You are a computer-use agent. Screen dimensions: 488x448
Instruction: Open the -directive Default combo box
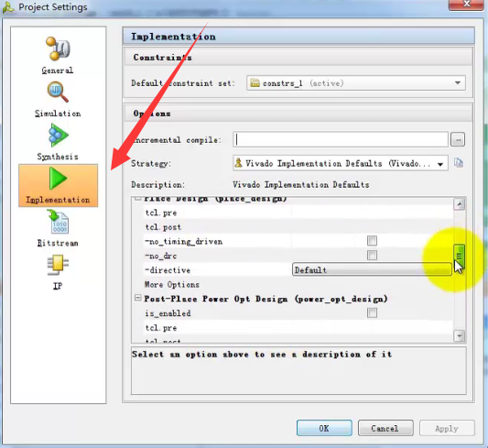[x=372, y=269]
